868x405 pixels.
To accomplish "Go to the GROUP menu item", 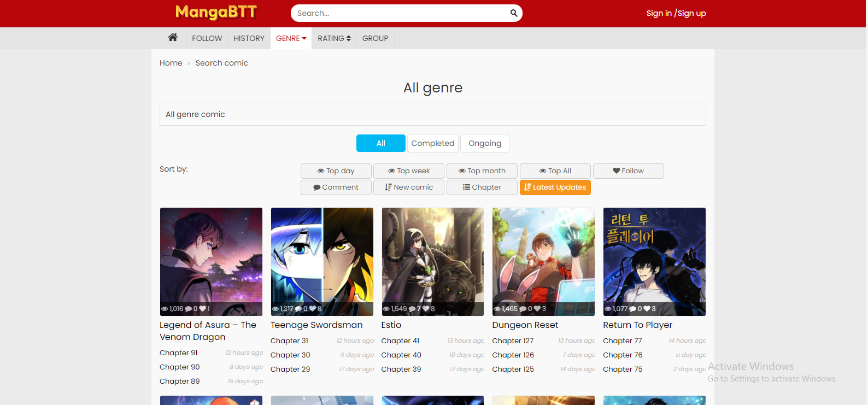I will (x=375, y=38).
